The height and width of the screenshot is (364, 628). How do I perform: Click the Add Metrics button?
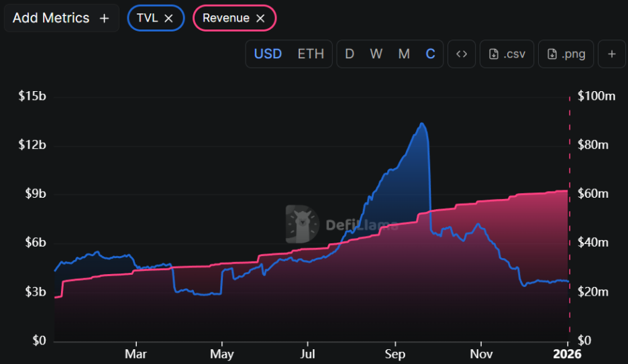tap(61, 18)
